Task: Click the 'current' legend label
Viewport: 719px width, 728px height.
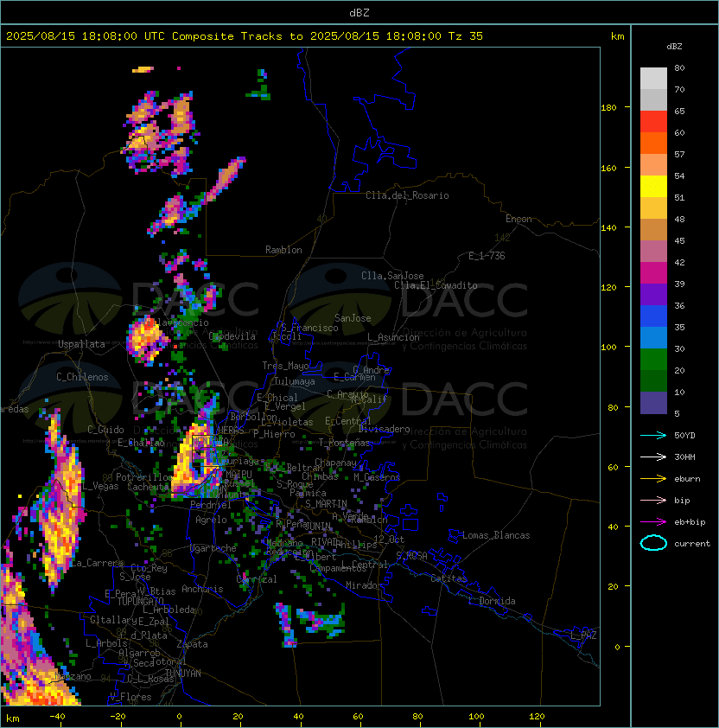Action: pyautogui.click(x=692, y=544)
